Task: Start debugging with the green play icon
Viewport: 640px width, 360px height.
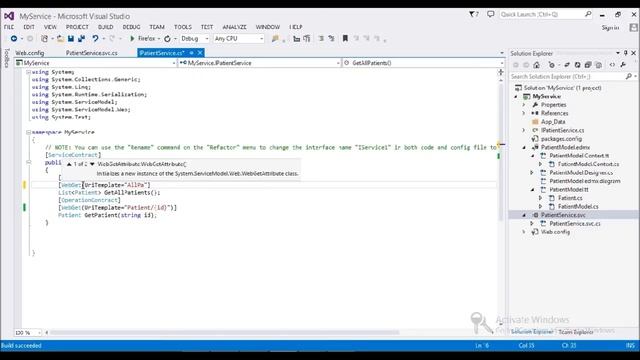Action: click(x=132, y=38)
